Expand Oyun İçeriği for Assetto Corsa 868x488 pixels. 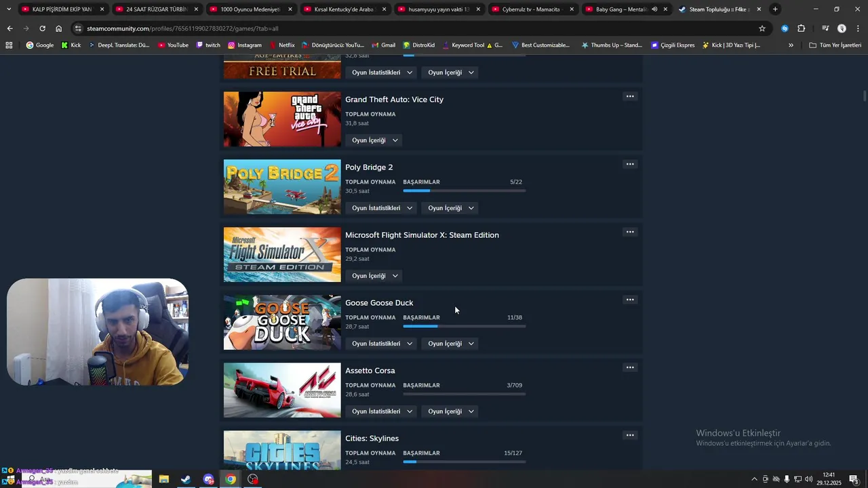(451, 411)
